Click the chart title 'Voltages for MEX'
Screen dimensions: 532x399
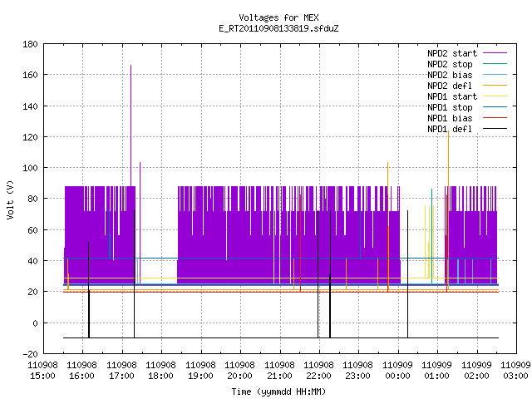click(x=278, y=17)
